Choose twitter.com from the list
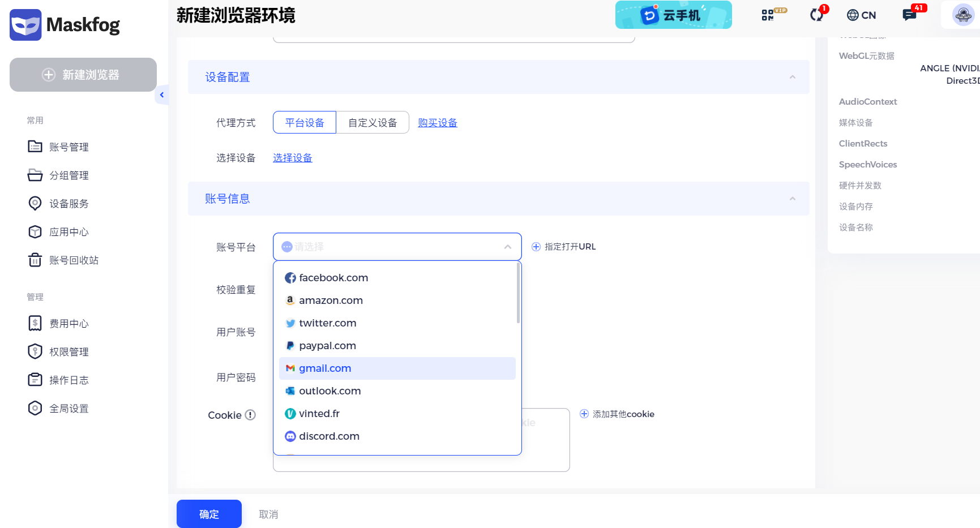The height and width of the screenshot is (528, 980). point(397,323)
